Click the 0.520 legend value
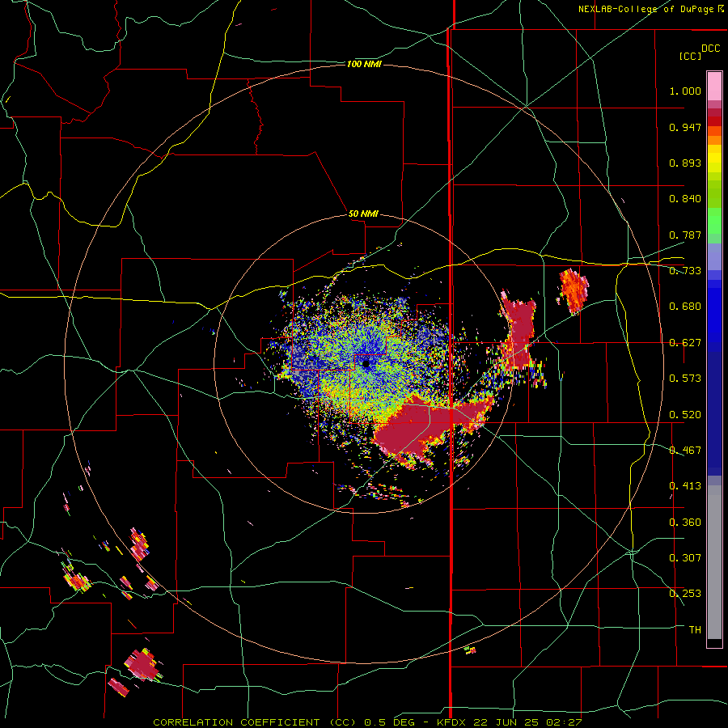 (685, 415)
